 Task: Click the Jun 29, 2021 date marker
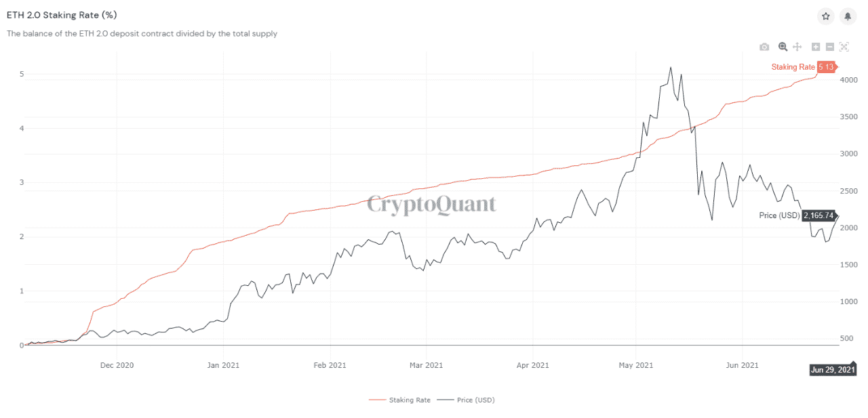(x=833, y=370)
